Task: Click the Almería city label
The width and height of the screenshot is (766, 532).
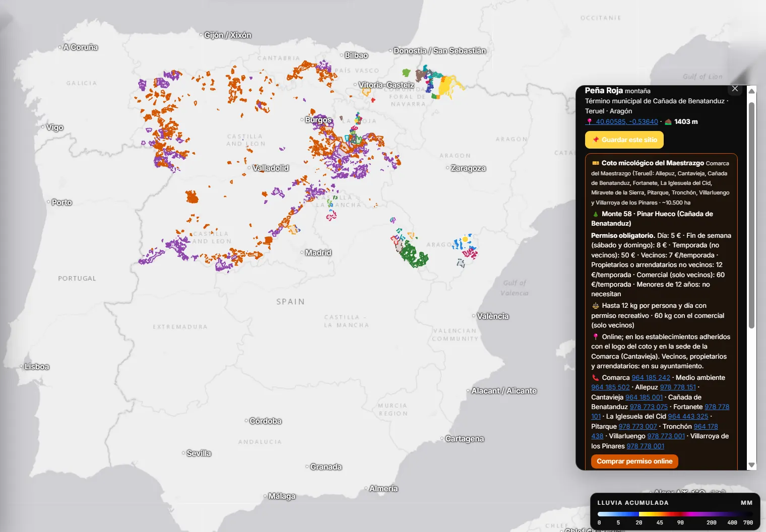Action: pyautogui.click(x=384, y=489)
